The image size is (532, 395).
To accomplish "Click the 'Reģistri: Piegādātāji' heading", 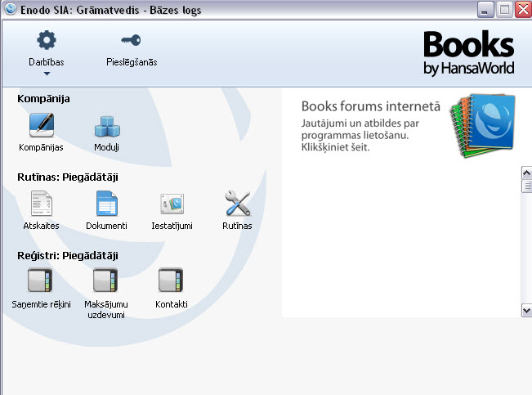I will tap(68, 256).
